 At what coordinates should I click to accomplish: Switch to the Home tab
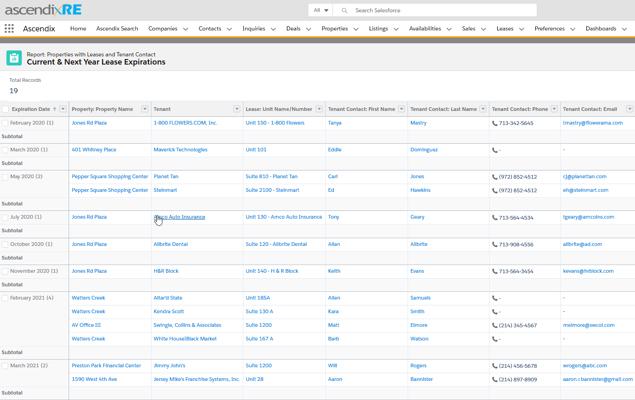(x=78, y=29)
